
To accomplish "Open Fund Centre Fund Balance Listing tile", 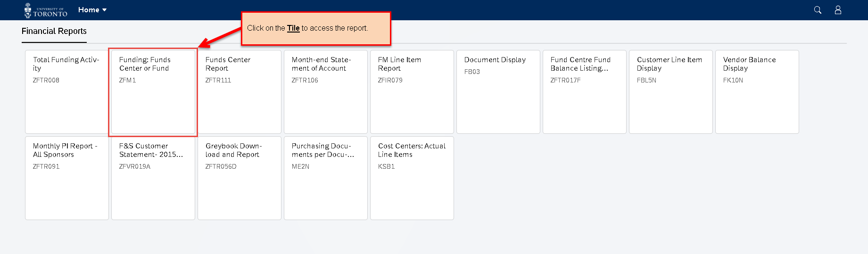I will [x=585, y=92].
